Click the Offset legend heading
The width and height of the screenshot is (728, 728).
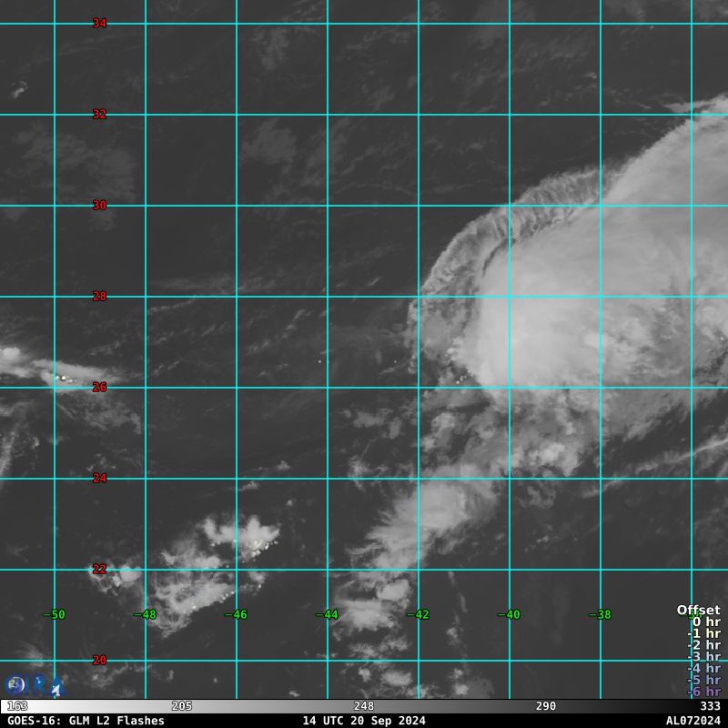point(698,610)
